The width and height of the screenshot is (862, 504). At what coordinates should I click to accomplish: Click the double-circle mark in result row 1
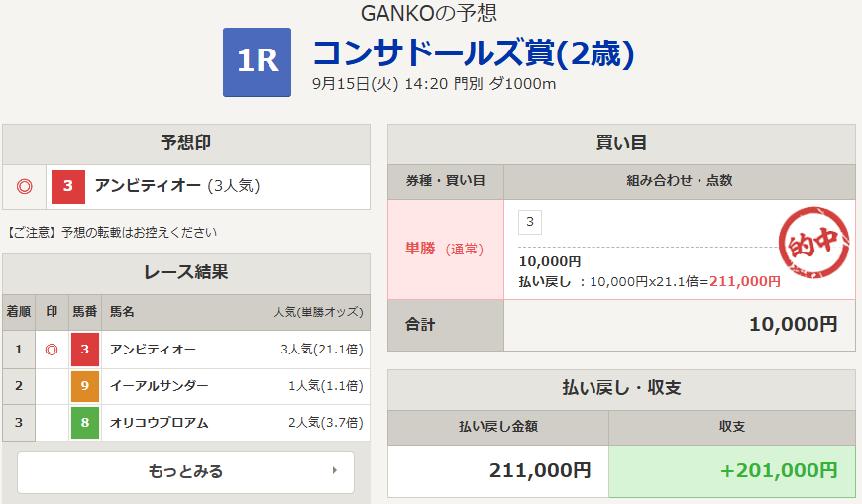52,349
